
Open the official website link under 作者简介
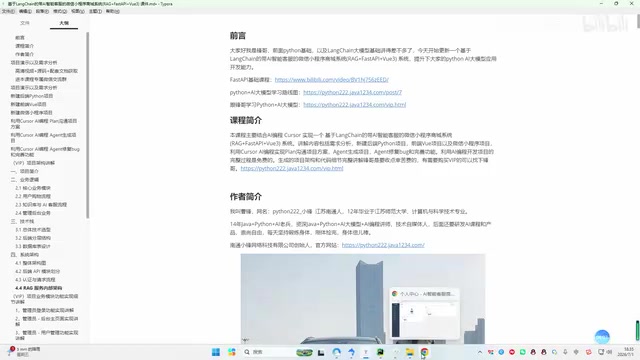tap(383, 245)
